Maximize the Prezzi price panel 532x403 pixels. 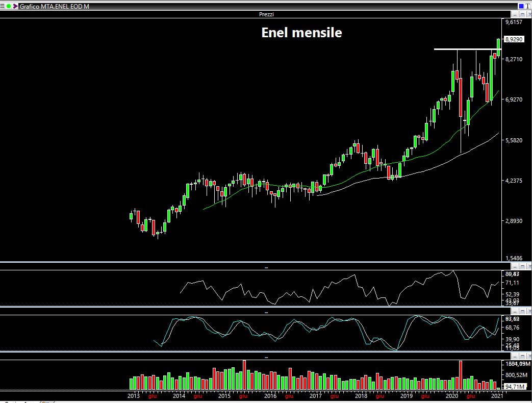tap(522, 14)
